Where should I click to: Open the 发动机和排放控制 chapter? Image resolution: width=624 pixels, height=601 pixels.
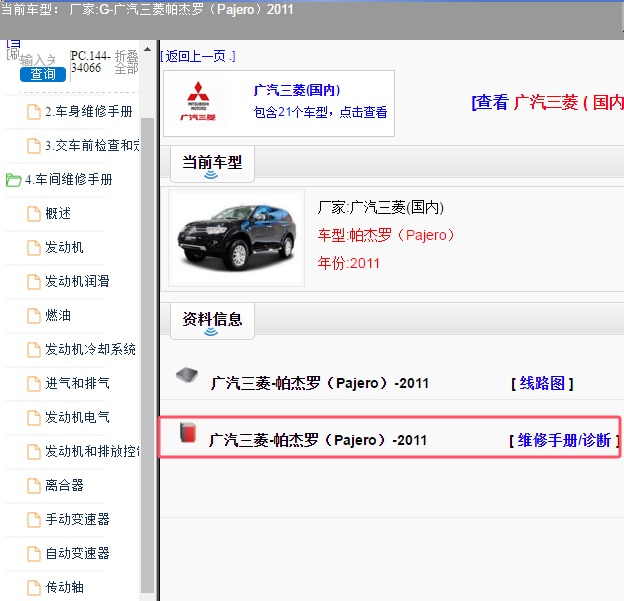click(92, 451)
